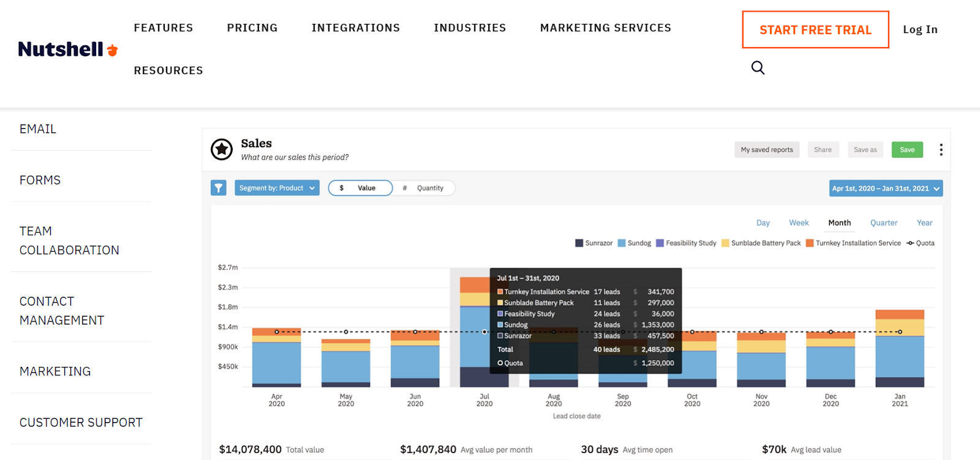Select the Quarter time interval
The height and width of the screenshot is (460, 980).
click(884, 223)
